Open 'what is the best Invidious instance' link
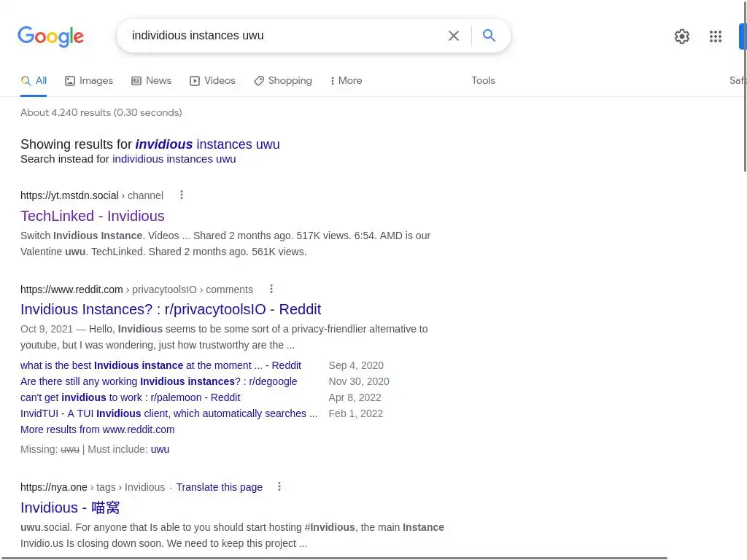The height and width of the screenshot is (560, 747). coord(160,365)
